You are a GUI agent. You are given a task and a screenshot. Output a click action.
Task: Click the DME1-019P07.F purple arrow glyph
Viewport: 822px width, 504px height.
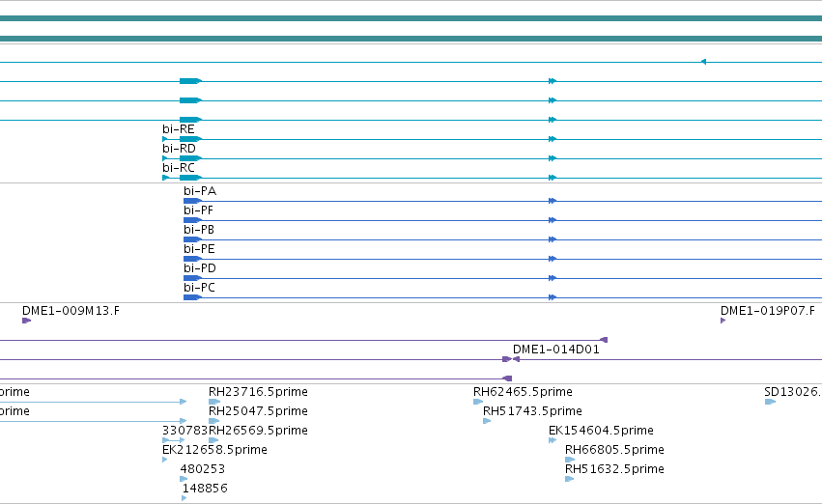[x=723, y=321]
